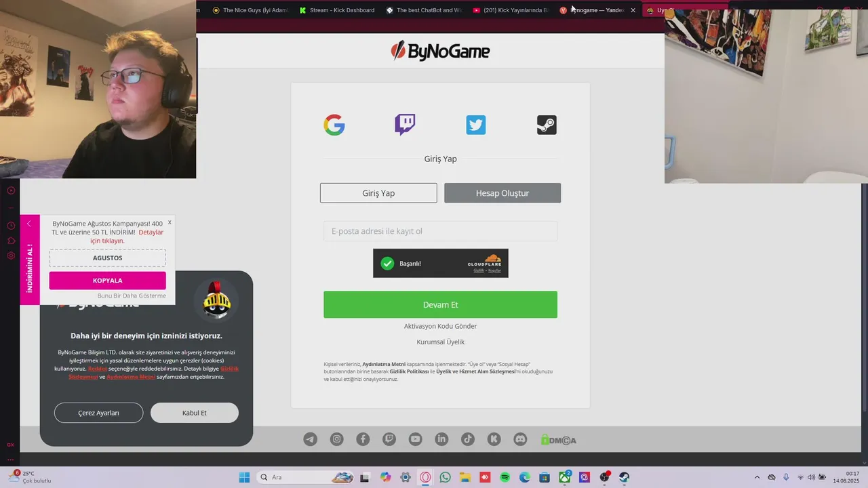Close the August campaign popup
868x488 pixels.
[x=170, y=222]
